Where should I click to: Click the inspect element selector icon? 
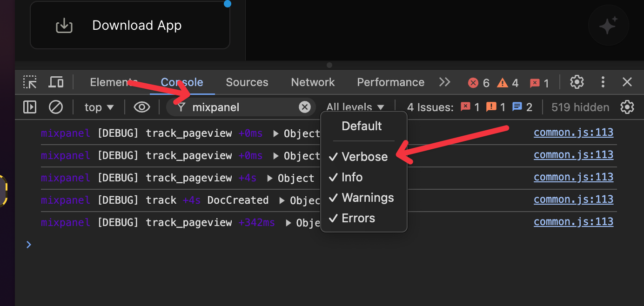tap(30, 83)
